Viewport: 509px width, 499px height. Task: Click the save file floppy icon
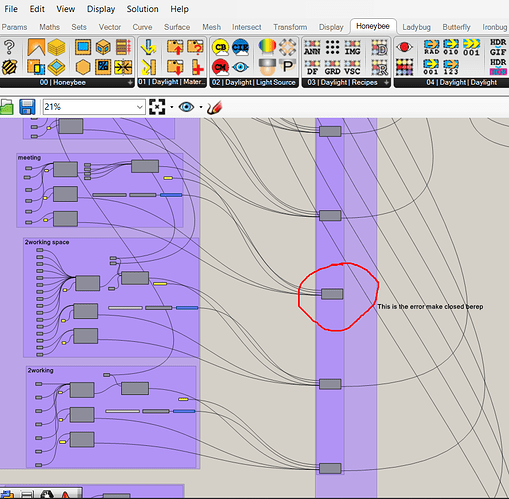27,107
